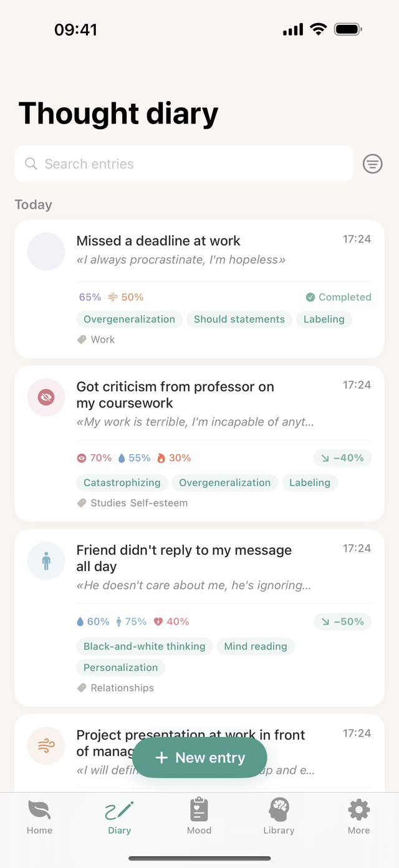This screenshot has width=399, height=868.
Task: Open the Home tab
Action: 39,817
